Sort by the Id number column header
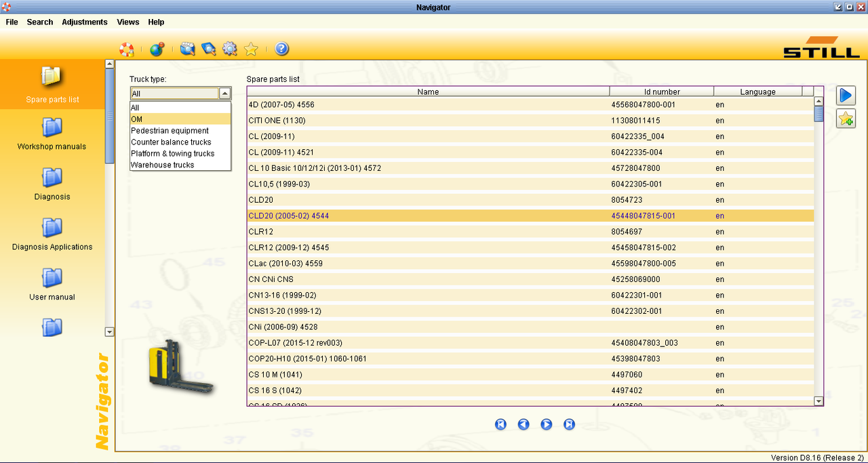The image size is (868, 463). click(662, 92)
